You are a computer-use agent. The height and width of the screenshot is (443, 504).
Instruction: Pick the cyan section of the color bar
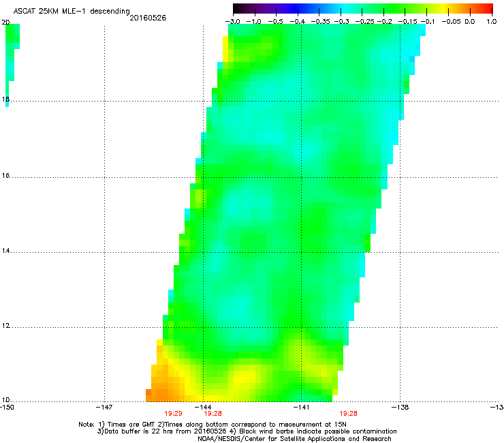344,8
